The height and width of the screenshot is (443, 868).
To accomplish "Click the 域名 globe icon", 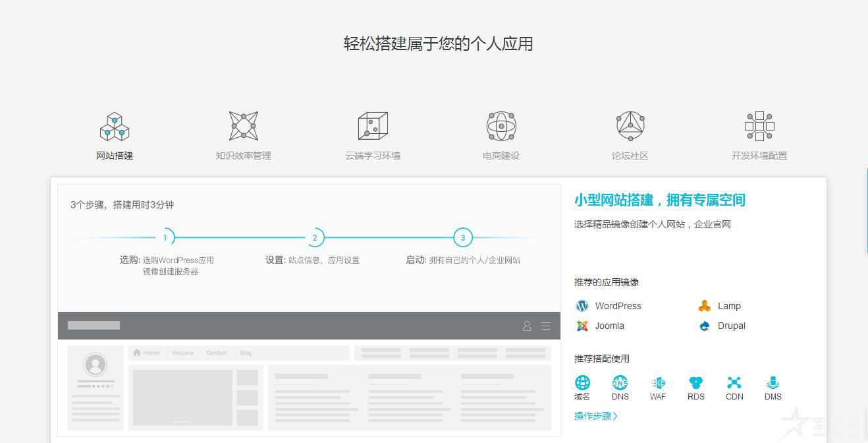I will (582, 383).
